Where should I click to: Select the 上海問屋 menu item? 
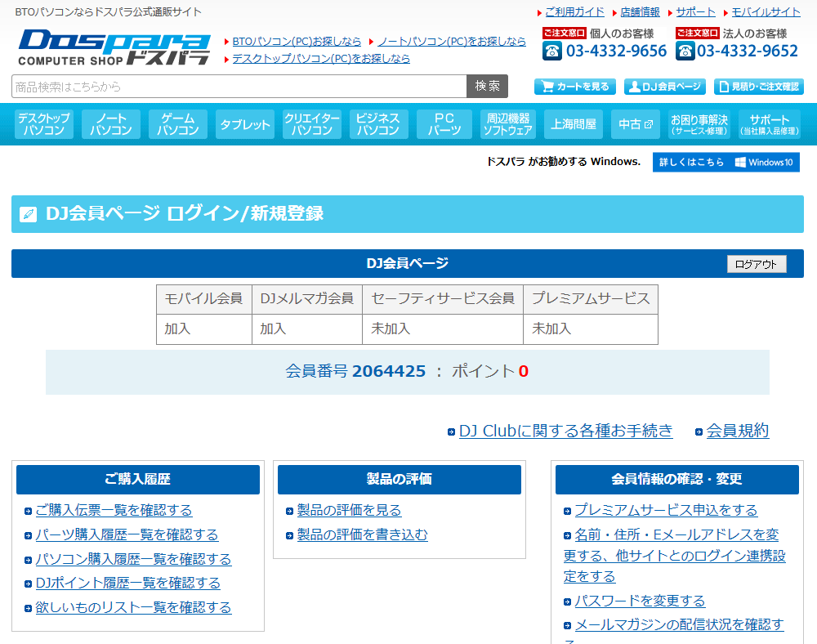574,124
